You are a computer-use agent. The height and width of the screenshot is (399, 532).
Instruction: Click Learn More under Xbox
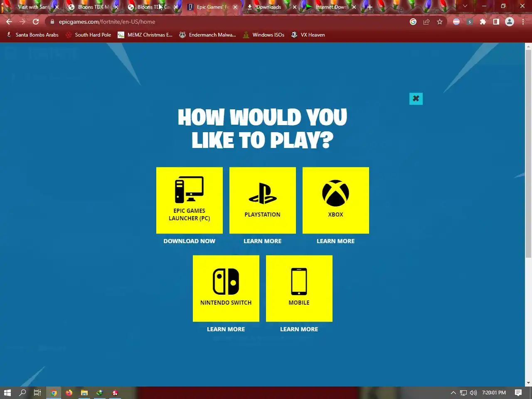pyautogui.click(x=336, y=241)
